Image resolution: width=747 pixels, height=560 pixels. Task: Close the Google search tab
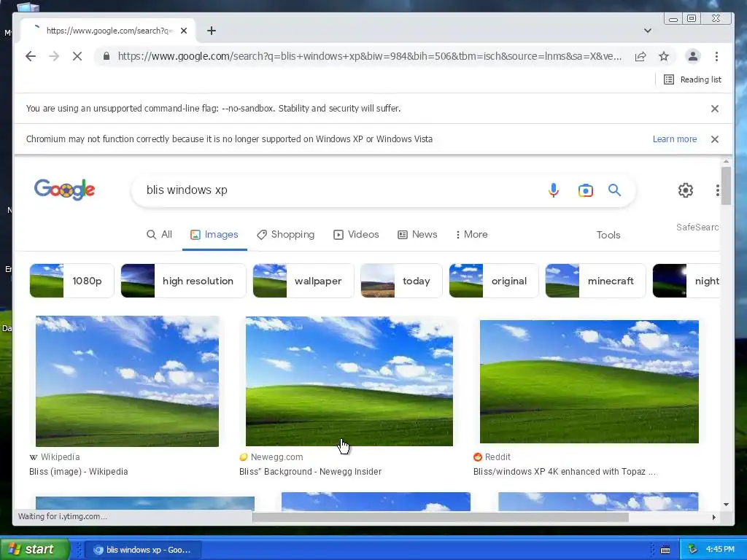point(184,31)
